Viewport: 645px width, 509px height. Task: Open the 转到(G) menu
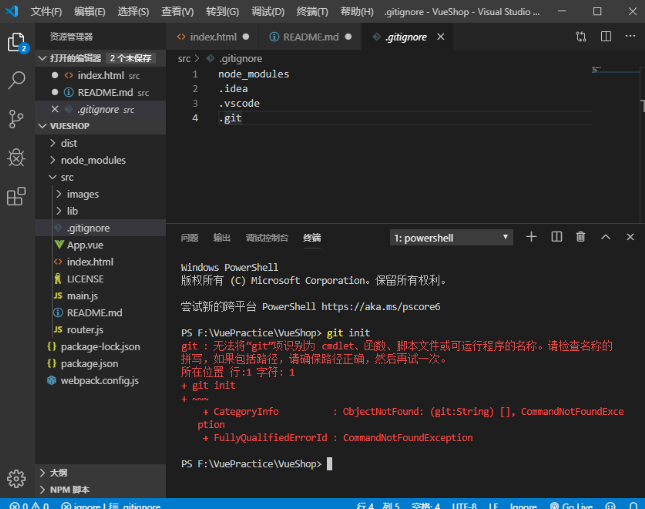point(222,12)
